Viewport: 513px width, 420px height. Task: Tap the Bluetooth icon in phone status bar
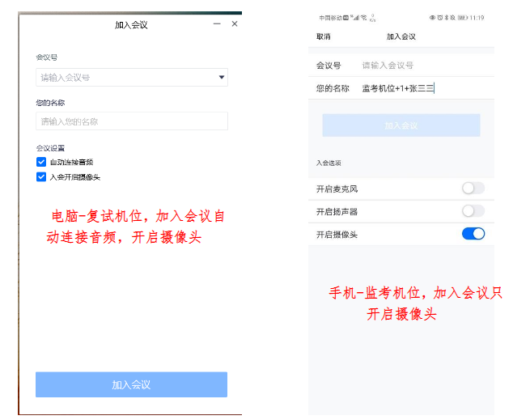click(445, 17)
